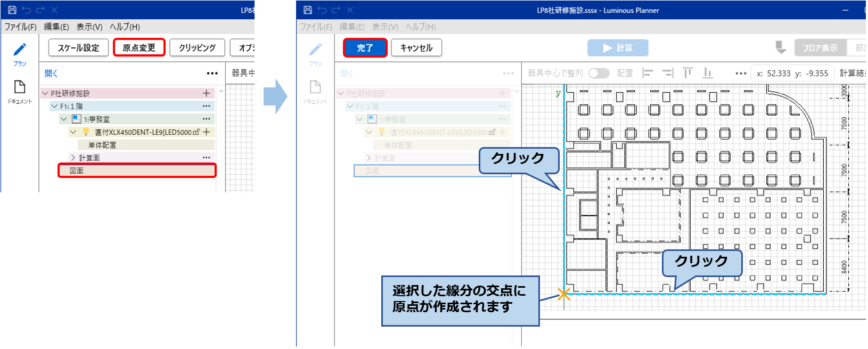The image size is (868, 349).
Task: Toggle the 器具中心で整列 switch
Action: tap(599, 73)
